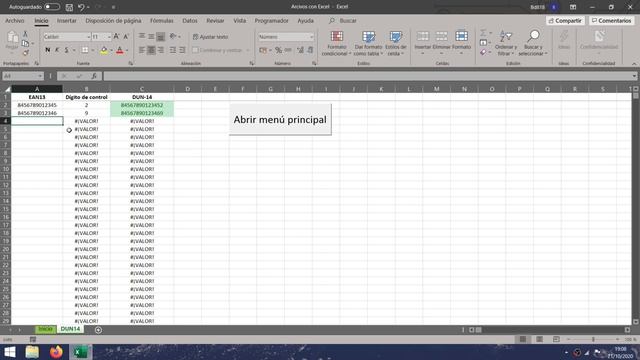Open the Fórmulas tab
The height and width of the screenshot is (360, 640).
point(162,20)
